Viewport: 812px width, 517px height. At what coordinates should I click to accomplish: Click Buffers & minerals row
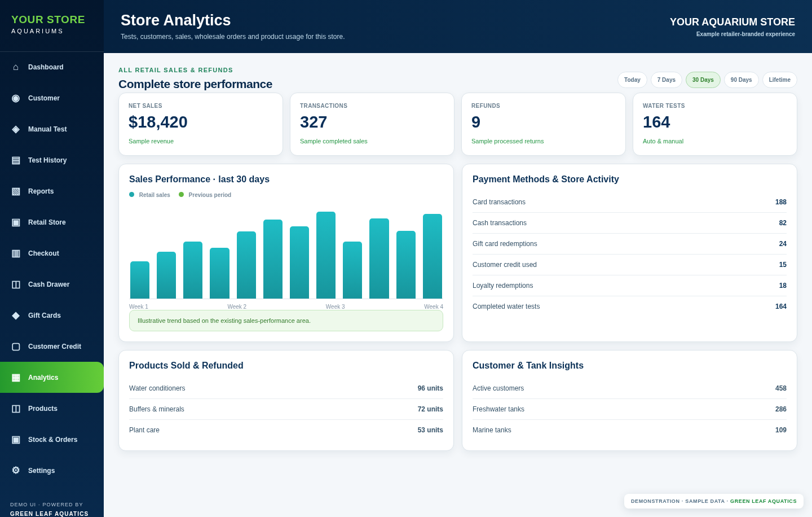point(286,409)
